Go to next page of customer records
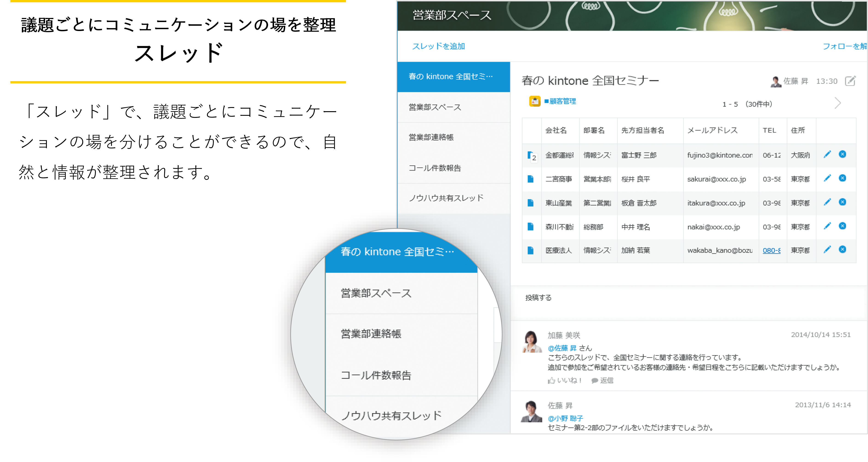 tap(838, 103)
